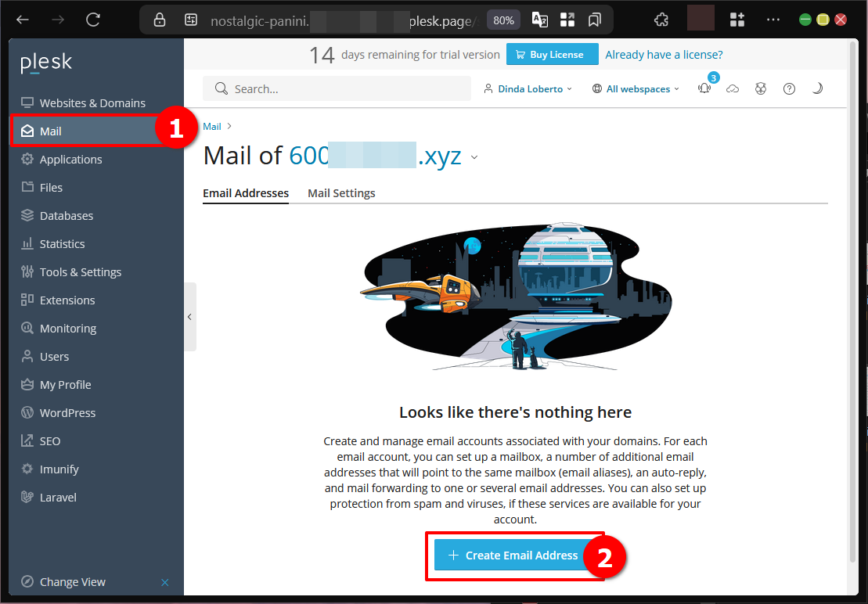This screenshot has width=868, height=604.
Task: Click the Buy License button
Action: click(552, 54)
